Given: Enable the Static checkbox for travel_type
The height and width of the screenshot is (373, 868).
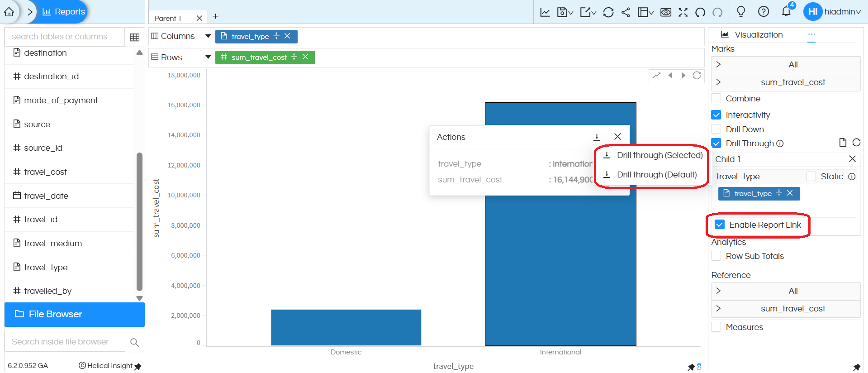Looking at the screenshot, I should click(x=811, y=177).
